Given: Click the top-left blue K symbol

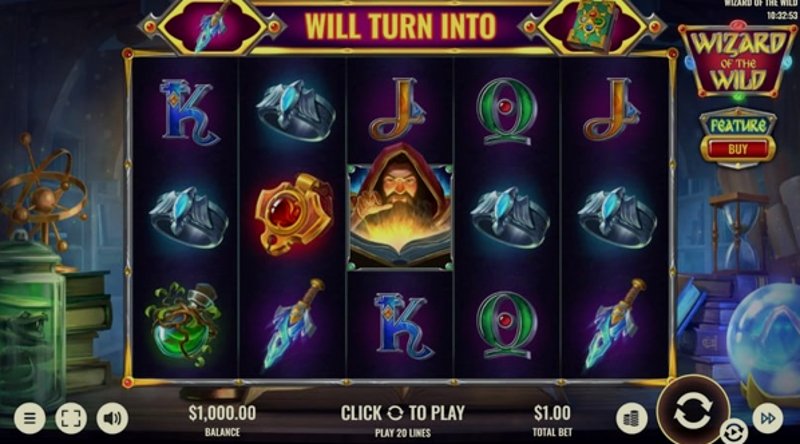Looking at the screenshot, I should point(189,113).
